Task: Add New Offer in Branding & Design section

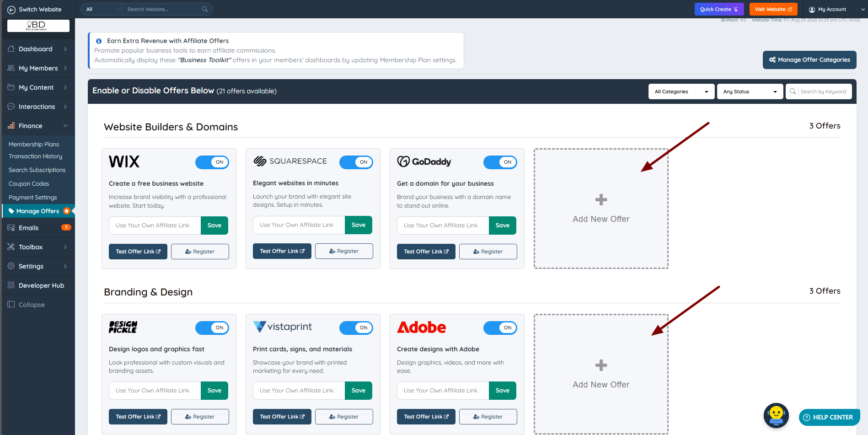Action: coord(601,374)
